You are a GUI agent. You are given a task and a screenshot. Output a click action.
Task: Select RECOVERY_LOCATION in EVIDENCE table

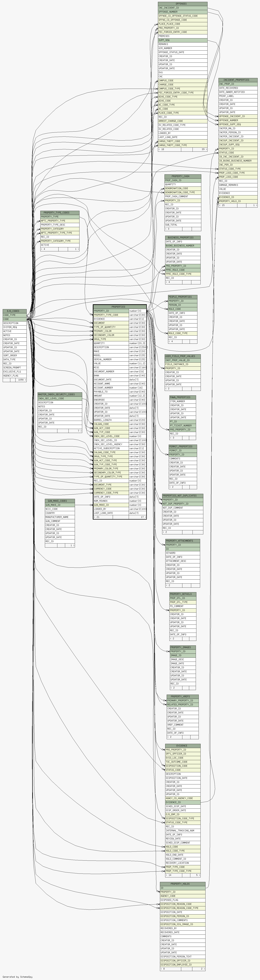[x=183, y=863]
